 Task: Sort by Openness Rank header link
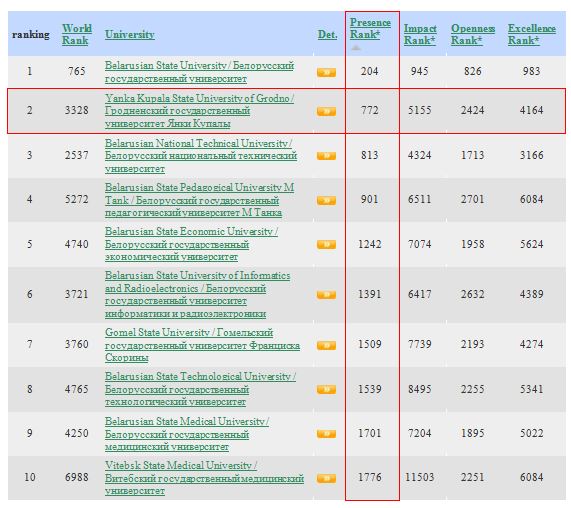(473, 34)
